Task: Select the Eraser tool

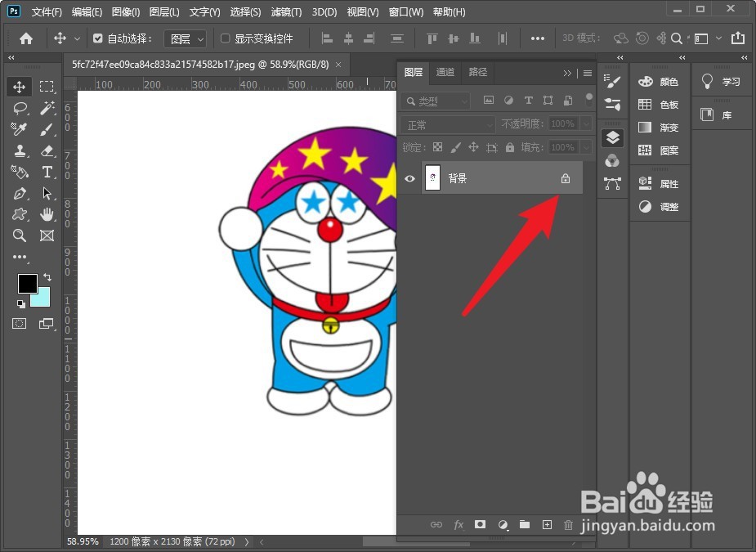Action: [x=47, y=150]
